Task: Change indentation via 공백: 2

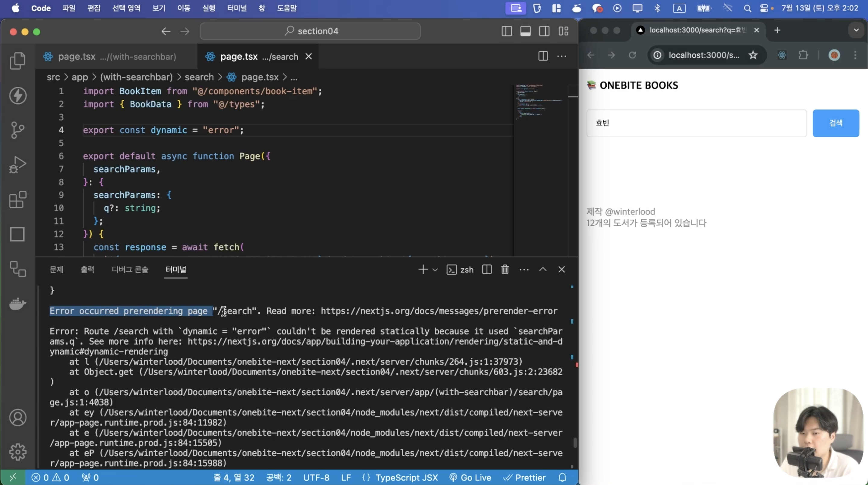Action: 279,477
